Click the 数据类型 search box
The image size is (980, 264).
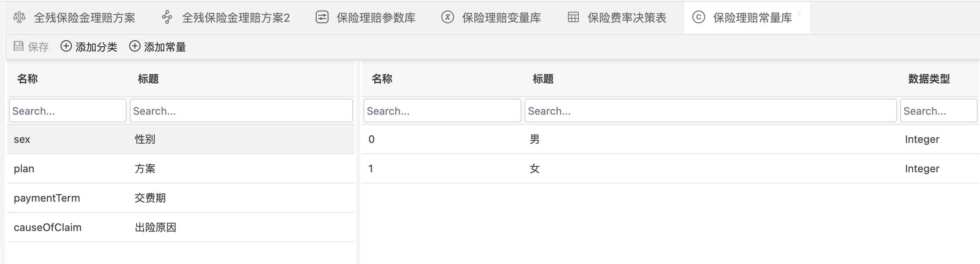pyautogui.click(x=938, y=111)
